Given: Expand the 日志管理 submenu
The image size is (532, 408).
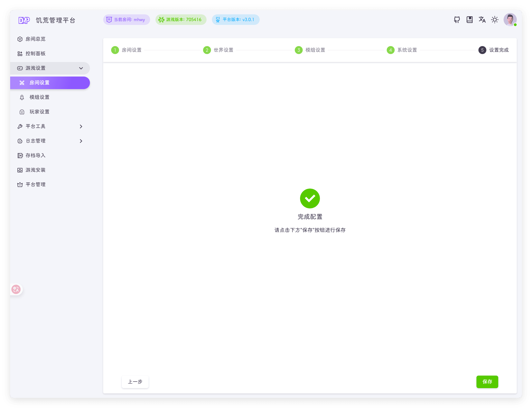Looking at the screenshot, I should (81, 141).
